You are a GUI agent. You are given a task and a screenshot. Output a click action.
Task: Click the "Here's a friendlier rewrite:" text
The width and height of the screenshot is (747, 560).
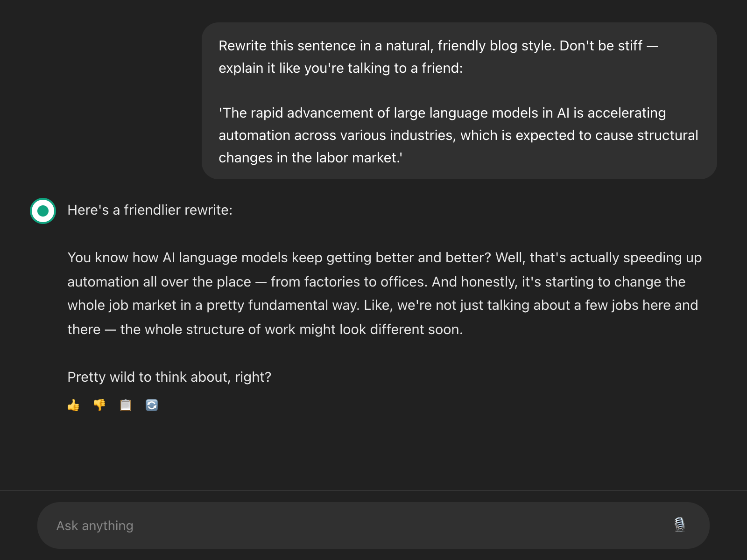coord(150,210)
